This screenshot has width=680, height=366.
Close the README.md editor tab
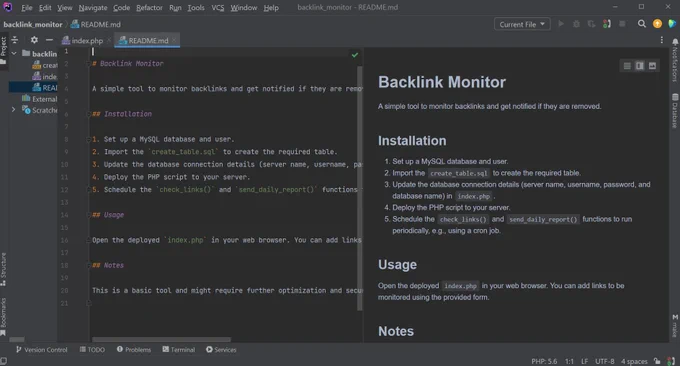coord(174,40)
